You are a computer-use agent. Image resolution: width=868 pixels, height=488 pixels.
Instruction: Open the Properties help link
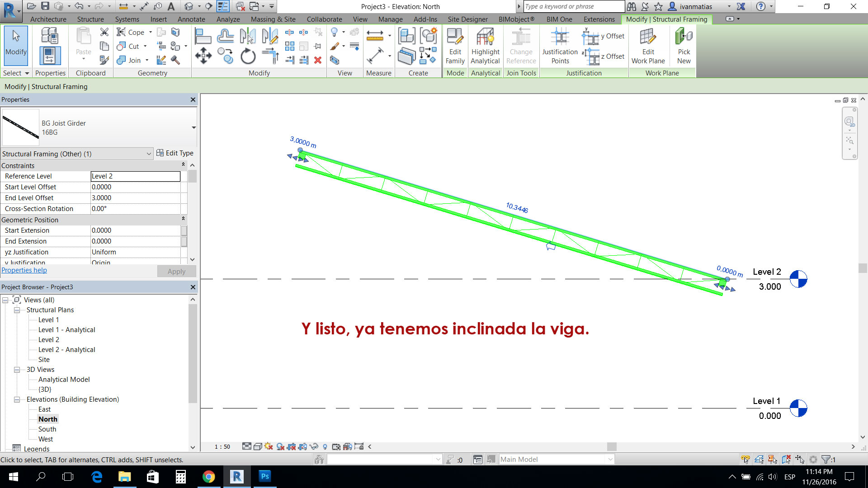click(x=24, y=270)
